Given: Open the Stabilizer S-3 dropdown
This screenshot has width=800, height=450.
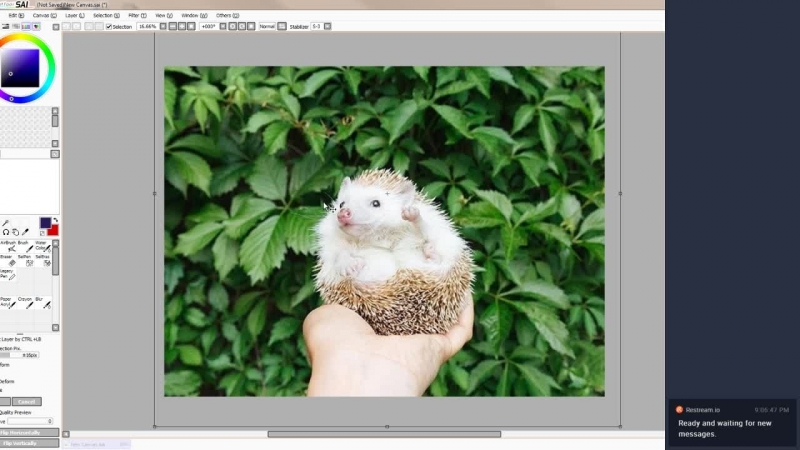Looking at the screenshot, I should (x=328, y=26).
